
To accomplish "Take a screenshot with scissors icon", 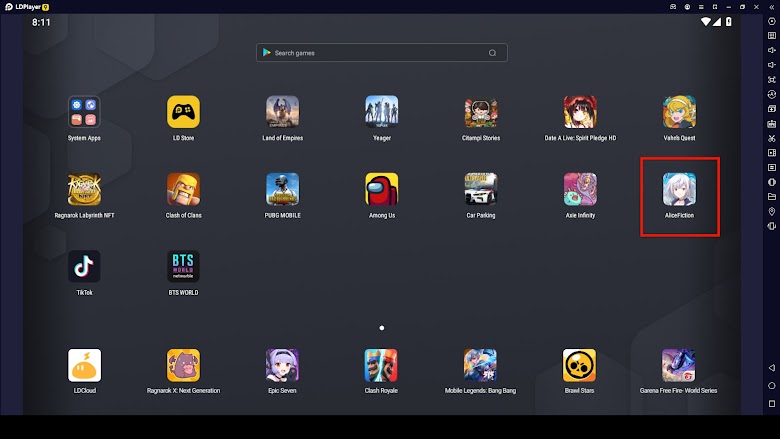I will pos(772,138).
